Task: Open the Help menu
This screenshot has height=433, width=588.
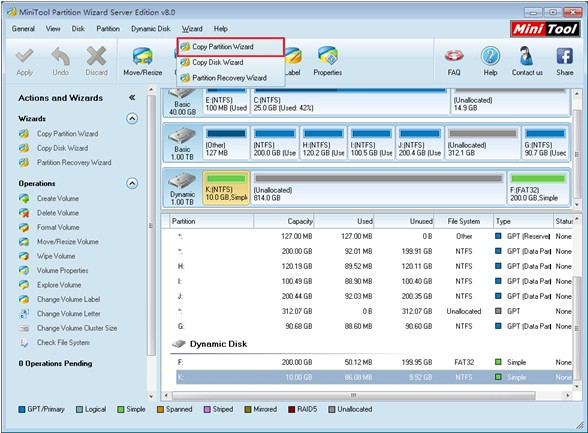Action: pos(220,28)
